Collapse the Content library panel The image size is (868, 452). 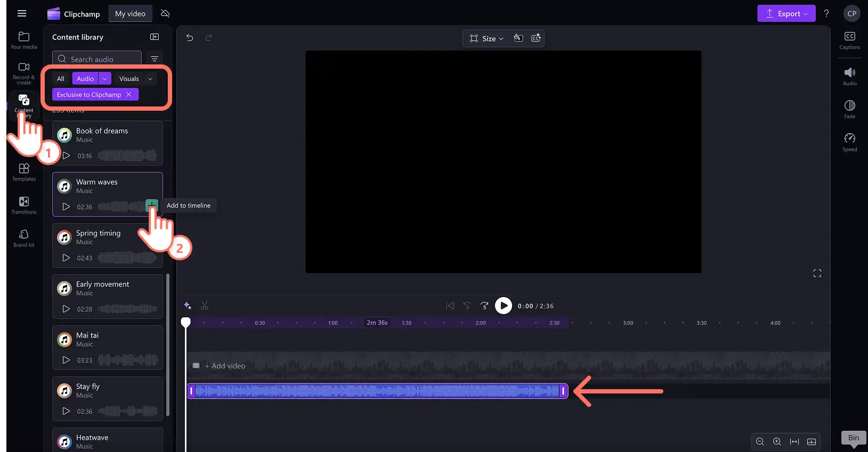pyautogui.click(x=155, y=37)
